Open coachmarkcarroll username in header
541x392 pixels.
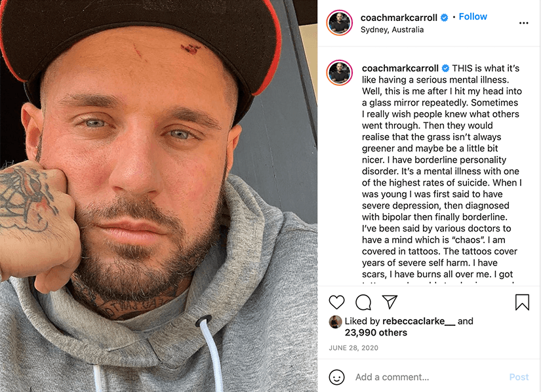399,18
